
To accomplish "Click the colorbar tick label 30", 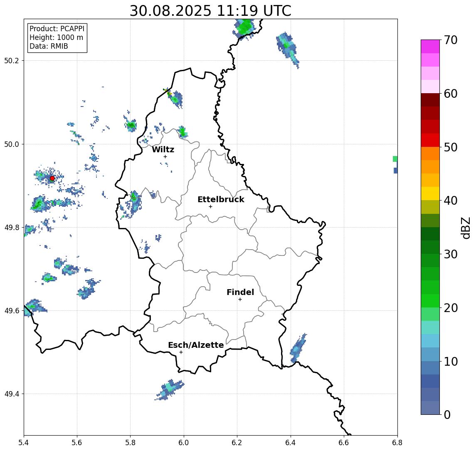I will (x=451, y=254).
